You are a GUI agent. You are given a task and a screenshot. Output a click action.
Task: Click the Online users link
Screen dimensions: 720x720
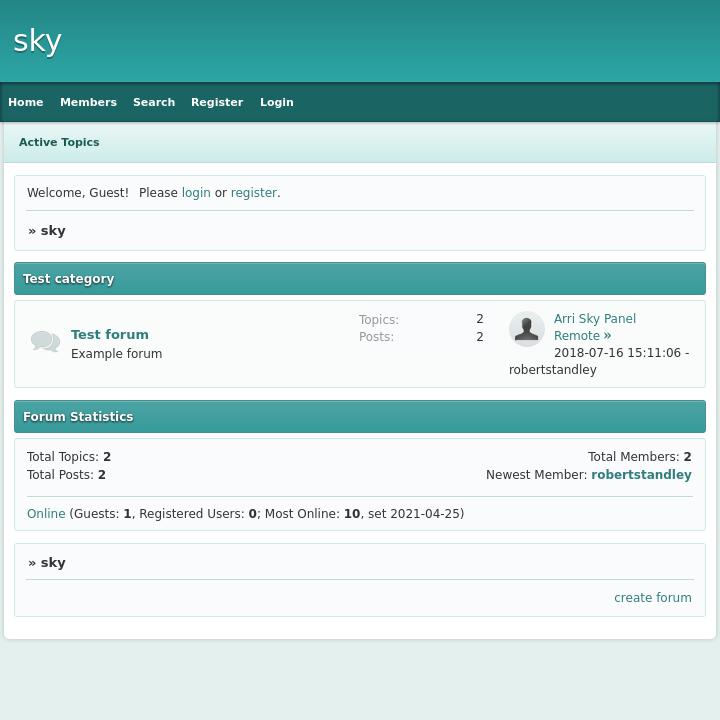pyautogui.click(x=46, y=514)
